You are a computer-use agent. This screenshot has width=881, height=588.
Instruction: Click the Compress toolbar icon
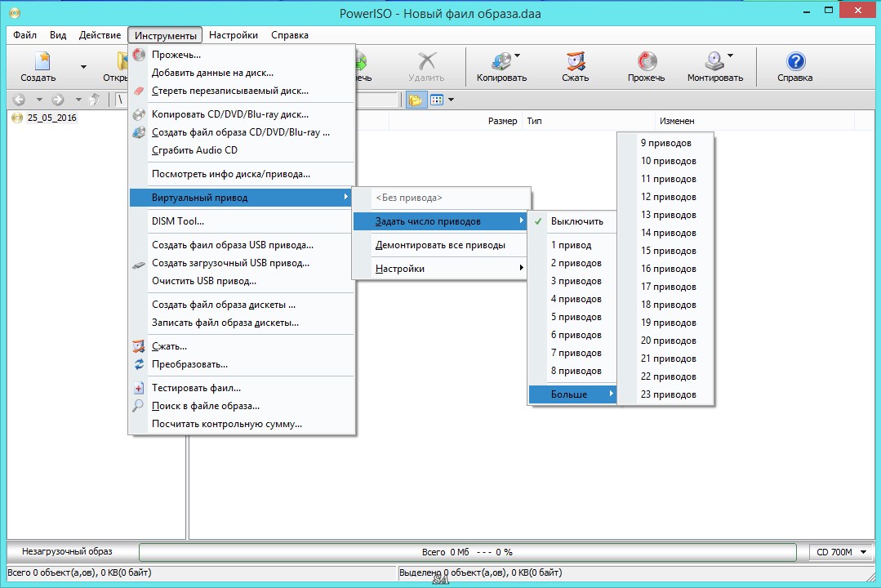pos(576,60)
